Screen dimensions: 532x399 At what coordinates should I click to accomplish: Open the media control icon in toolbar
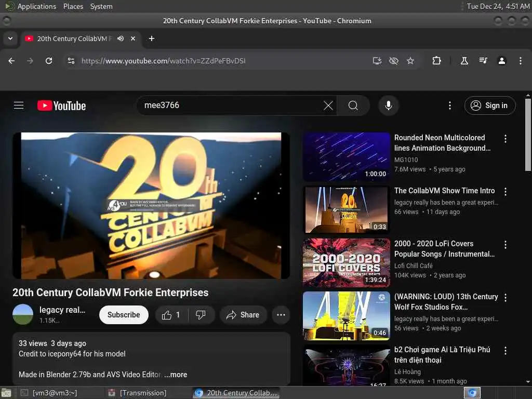(x=483, y=61)
